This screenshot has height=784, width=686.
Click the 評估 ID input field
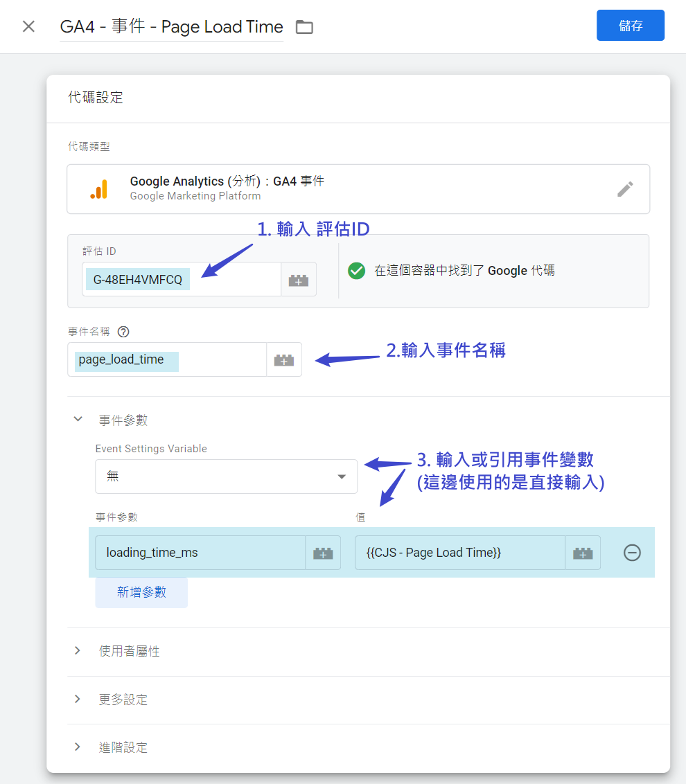[x=182, y=280]
